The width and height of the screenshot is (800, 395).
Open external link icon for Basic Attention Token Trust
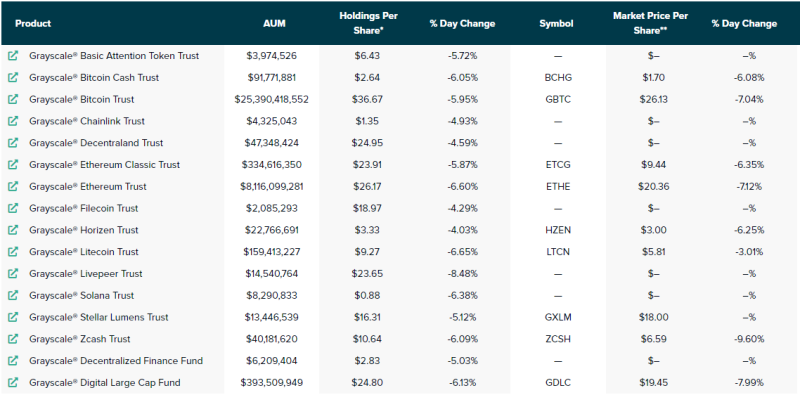coord(13,55)
